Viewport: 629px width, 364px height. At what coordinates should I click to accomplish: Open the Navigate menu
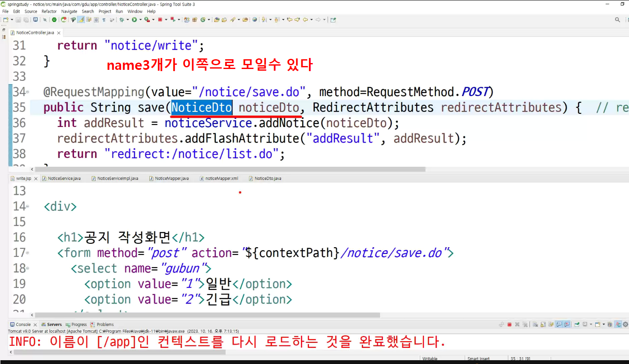tap(69, 11)
